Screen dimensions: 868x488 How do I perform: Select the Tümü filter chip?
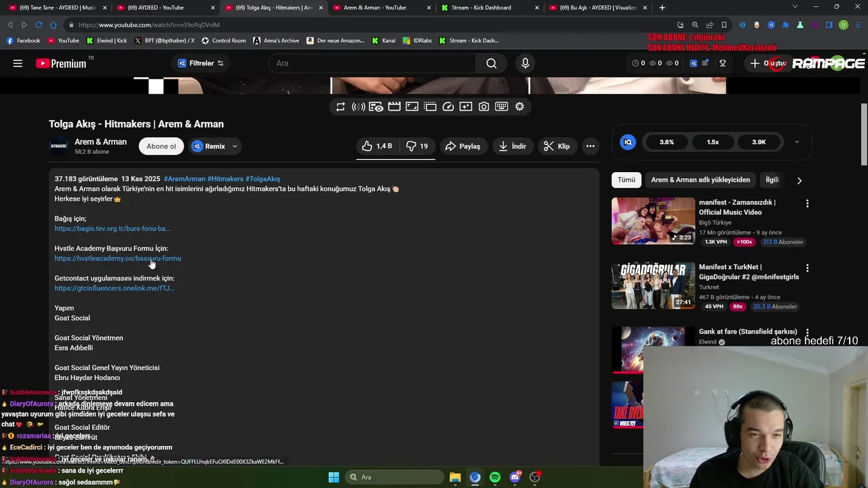point(627,180)
